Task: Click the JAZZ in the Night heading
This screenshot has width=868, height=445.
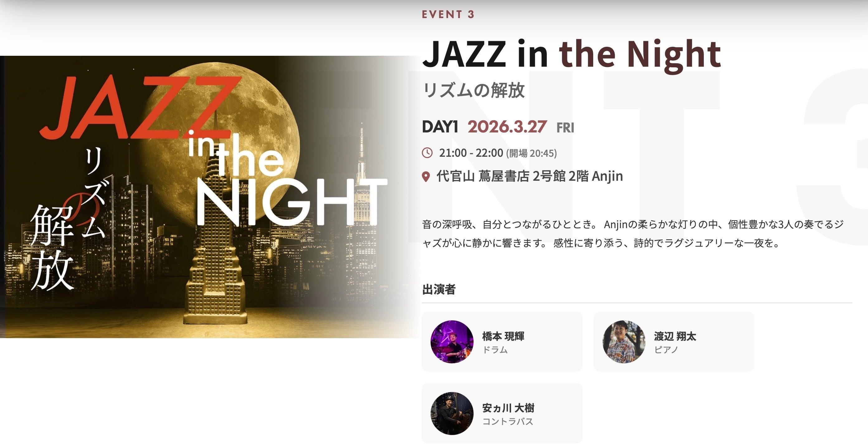Action: 571,54
